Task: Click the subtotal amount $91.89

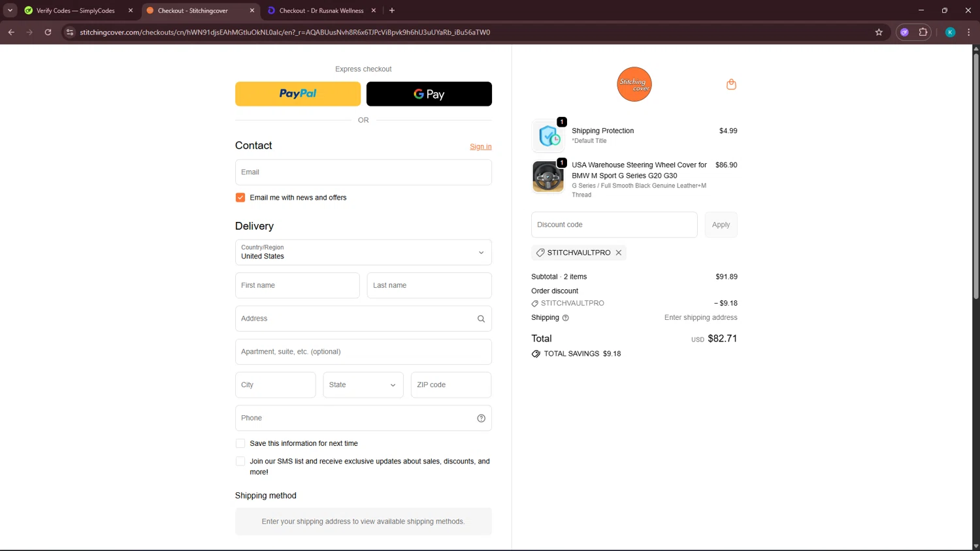Action: 727,277
